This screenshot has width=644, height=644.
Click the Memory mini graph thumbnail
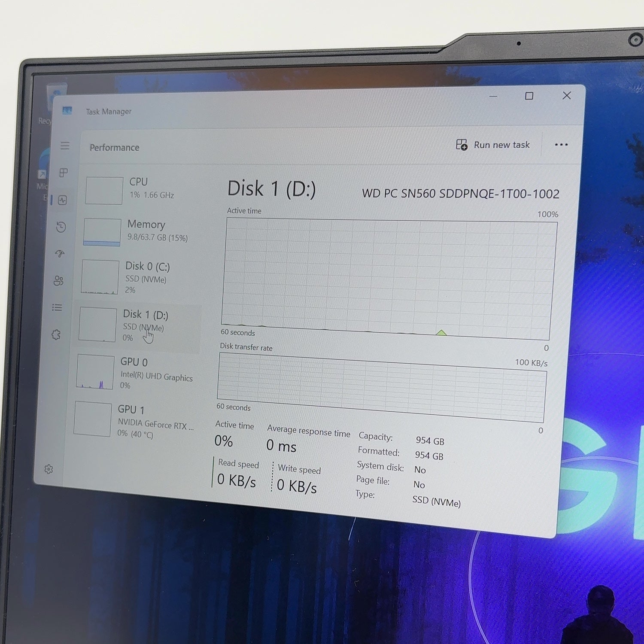(x=102, y=232)
